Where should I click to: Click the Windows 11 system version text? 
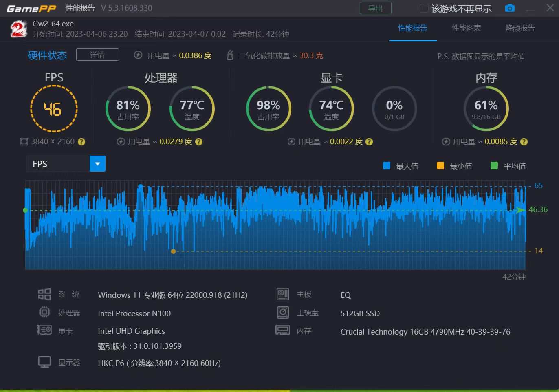pos(173,295)
